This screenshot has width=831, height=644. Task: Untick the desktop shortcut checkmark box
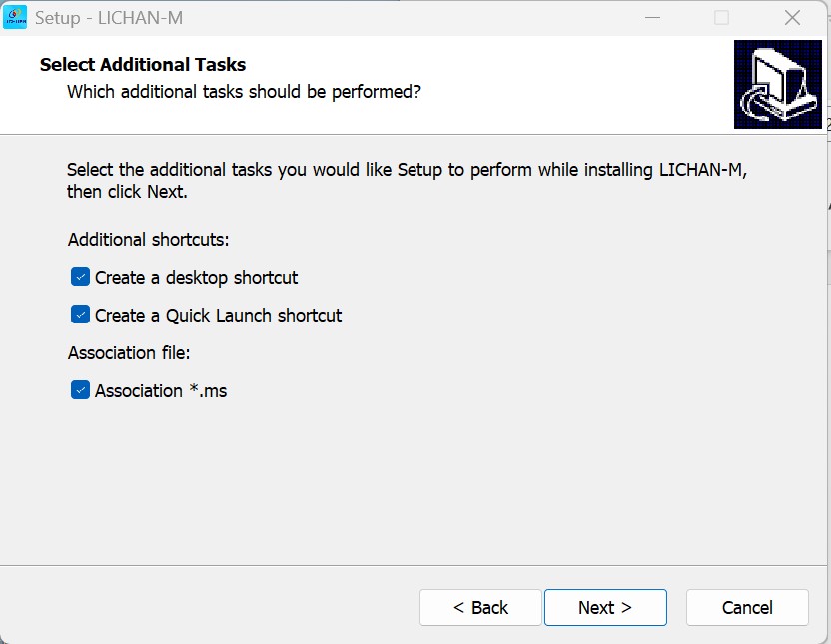click(80, 277)
